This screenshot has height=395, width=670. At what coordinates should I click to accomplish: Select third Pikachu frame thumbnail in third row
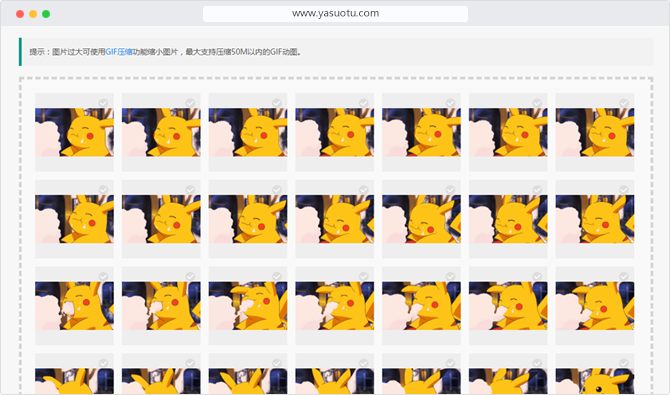[248, 306]
